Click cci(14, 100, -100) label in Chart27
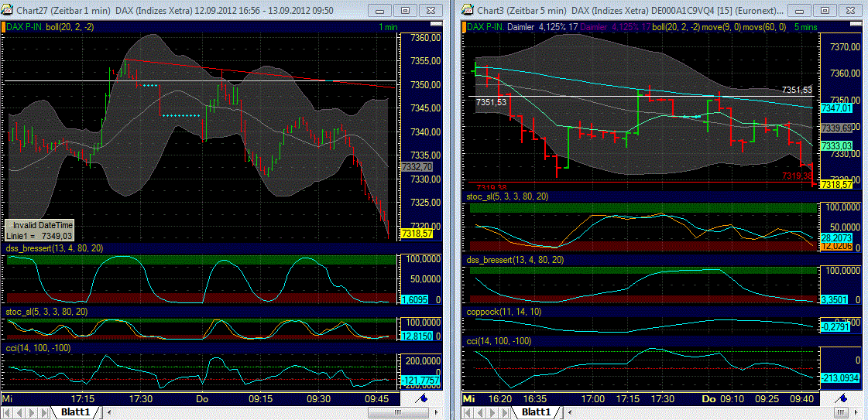868x420 pixels. click(38, 348)
